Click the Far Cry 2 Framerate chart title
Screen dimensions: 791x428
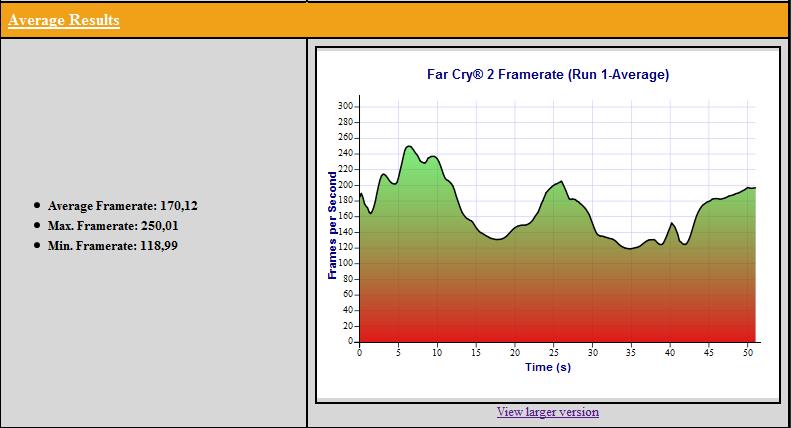tap(548, 75)
